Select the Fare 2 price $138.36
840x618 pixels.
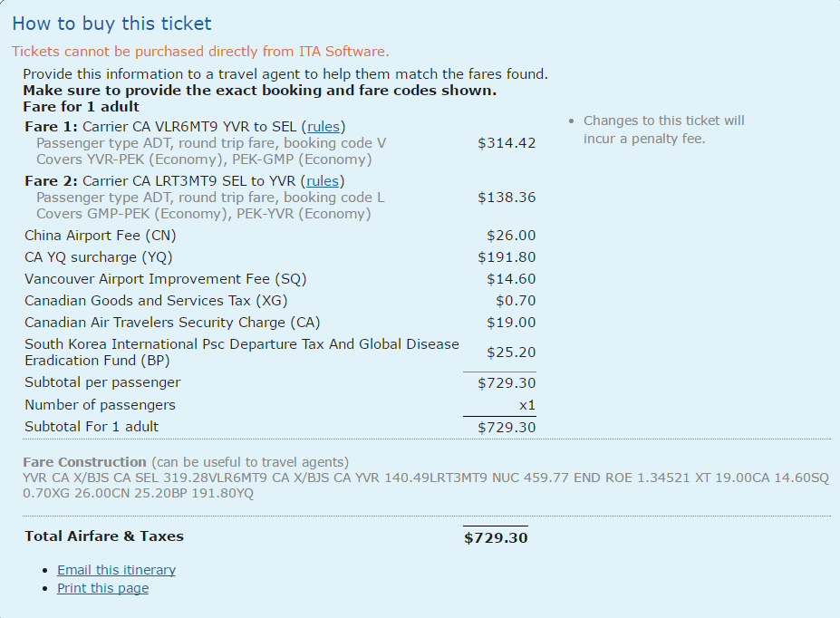coord(507,198)
